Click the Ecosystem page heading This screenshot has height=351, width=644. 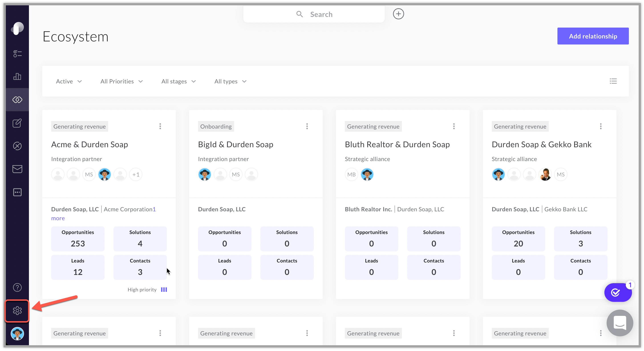(x=75, y=36)
